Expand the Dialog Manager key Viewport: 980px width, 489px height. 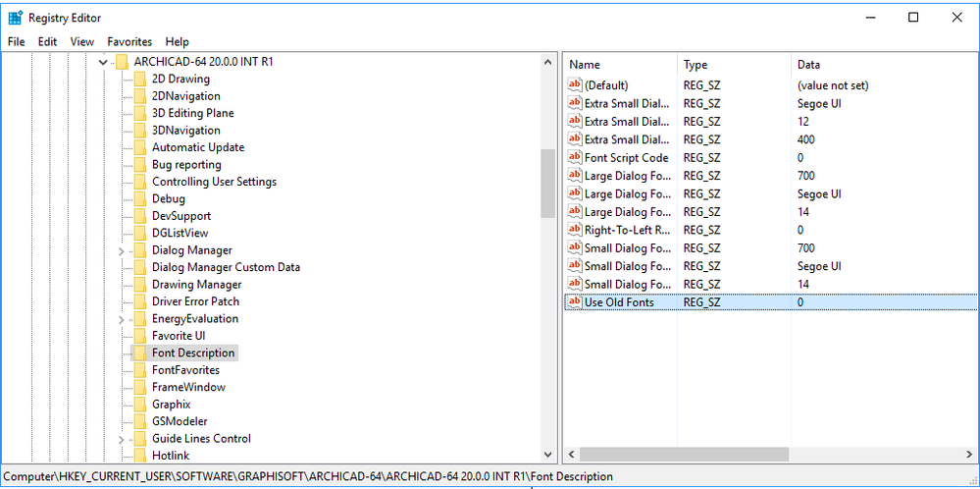coord(122,250)
